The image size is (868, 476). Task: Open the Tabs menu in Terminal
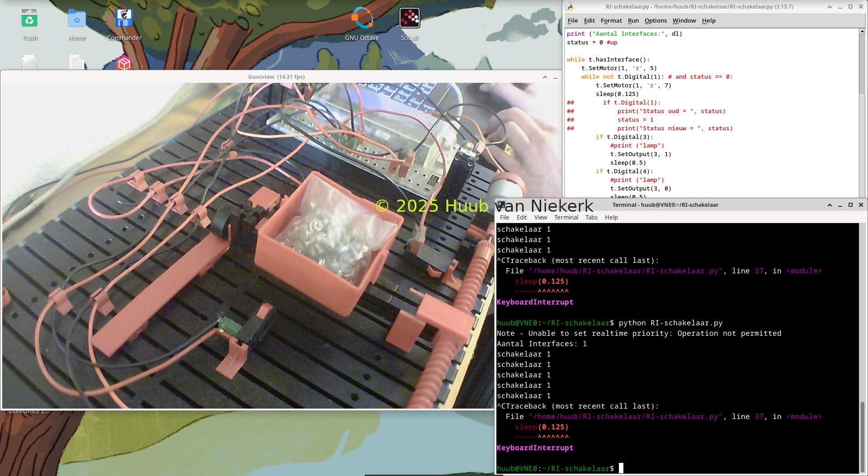coord(591,218)
